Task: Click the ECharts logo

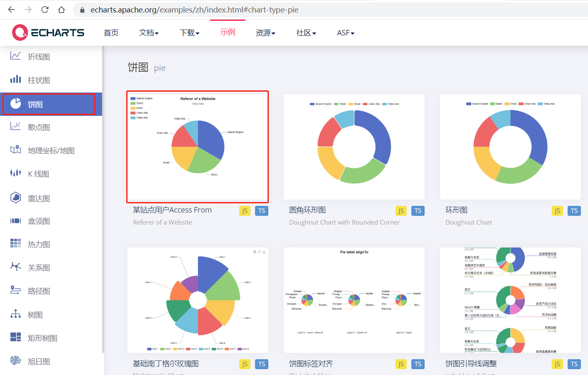Action: pos(48,32)
